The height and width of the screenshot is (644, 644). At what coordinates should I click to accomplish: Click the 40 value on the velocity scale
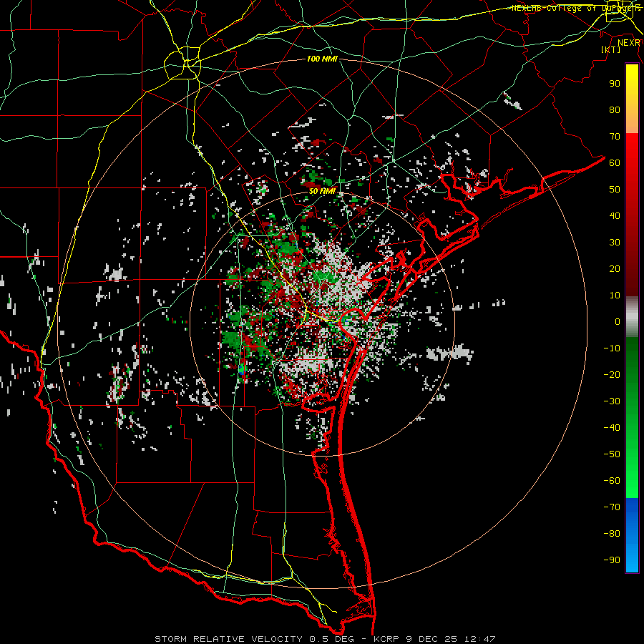tap(615, 215)
